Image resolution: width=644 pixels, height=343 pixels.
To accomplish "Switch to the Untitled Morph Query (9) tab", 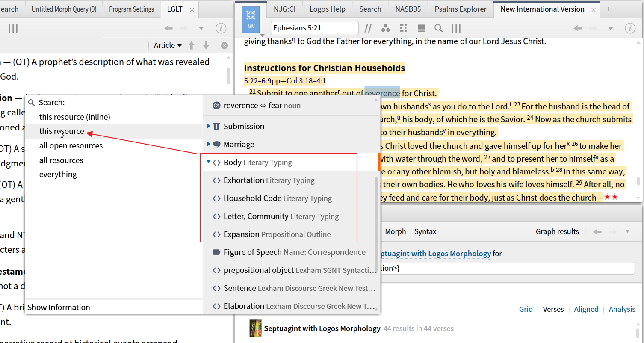I will point(64,9).
